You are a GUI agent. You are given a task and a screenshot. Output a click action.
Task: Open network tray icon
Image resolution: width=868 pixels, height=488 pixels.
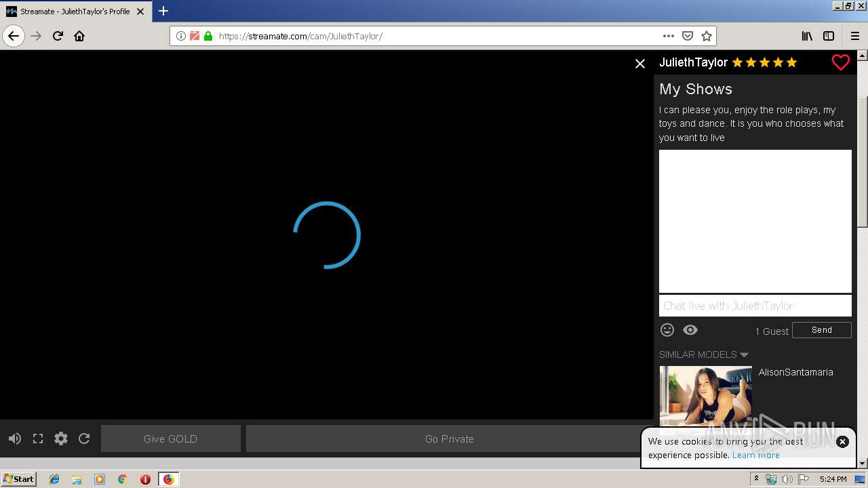click(x=771, y=479)
